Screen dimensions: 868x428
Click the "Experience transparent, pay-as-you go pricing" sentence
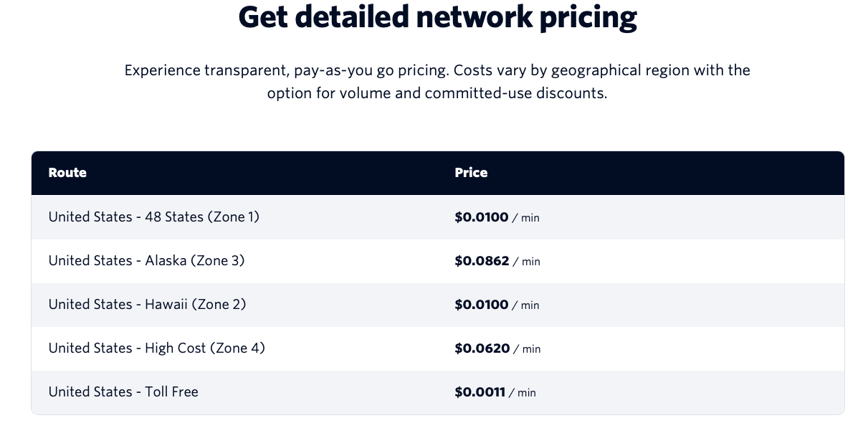coord(287,70)
